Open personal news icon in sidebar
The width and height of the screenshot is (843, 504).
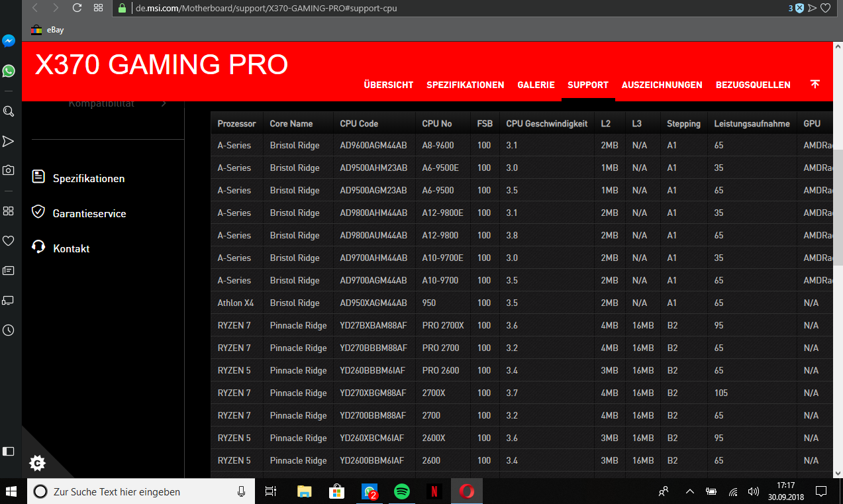pyautogui.click(x=9, y=270)
